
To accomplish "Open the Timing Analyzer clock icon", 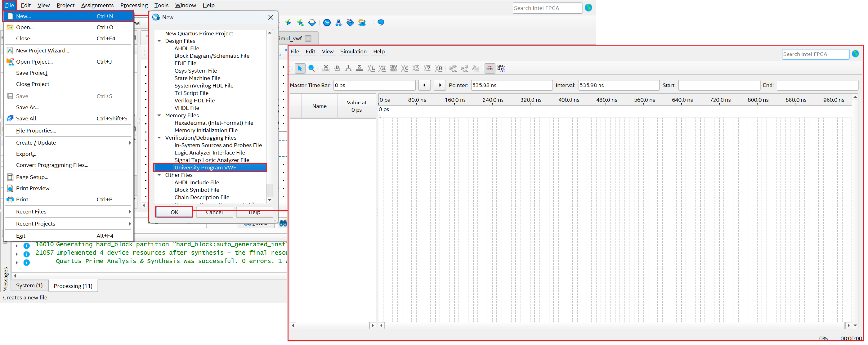I will 327,23.
